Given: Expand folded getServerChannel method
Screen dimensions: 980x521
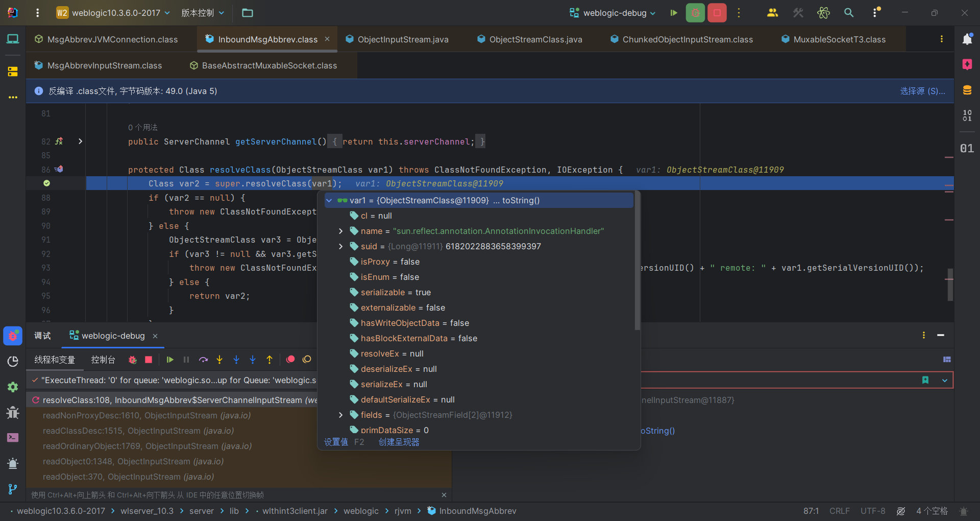Looking at the screenshot, I should coord(80,141).
